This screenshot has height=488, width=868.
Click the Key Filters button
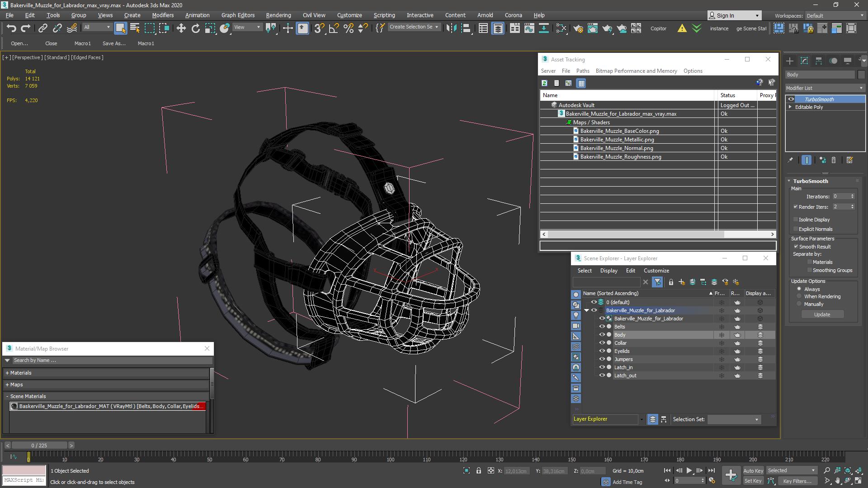point(797,481)
